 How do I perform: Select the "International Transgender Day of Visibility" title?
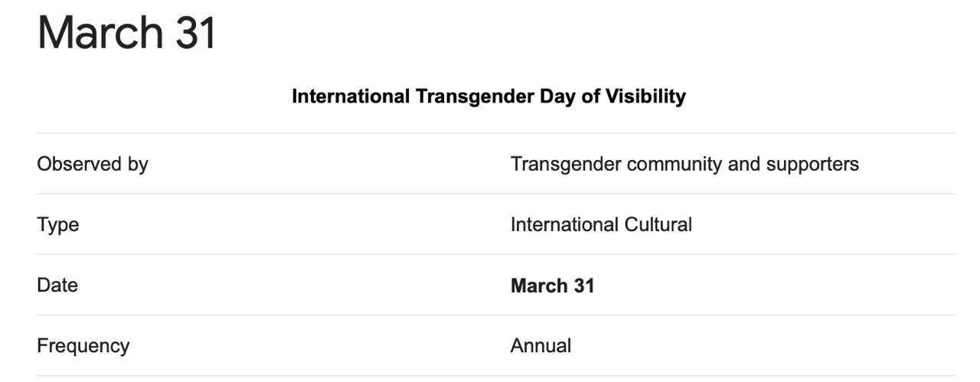(488, 96)
